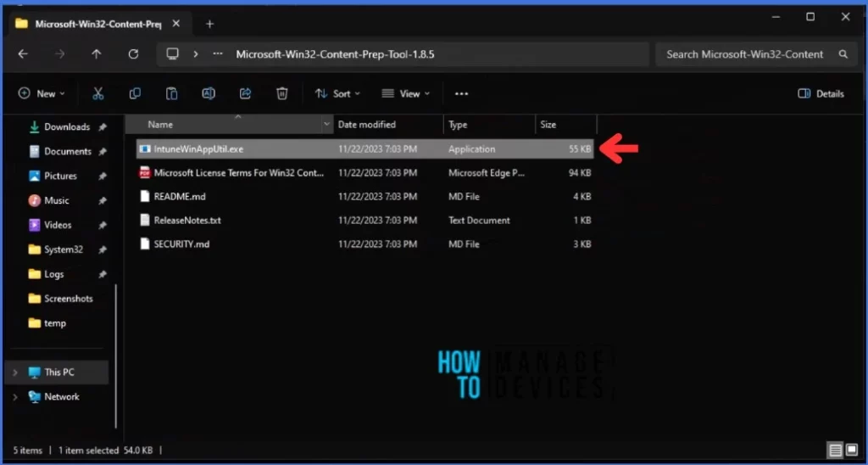Open Logs folder in the sidebar
Viewport: 868px width, 465px height.
click(x=53, y=274)
